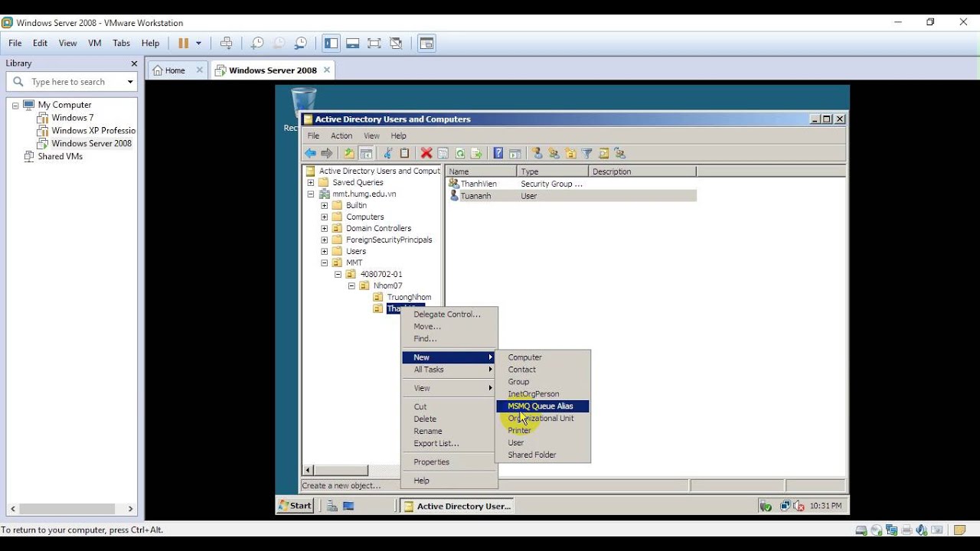Image resolution: width=980 pixels, height=551 pixels.
Task: Click VMware thumbnail bar icon
Action: [353, 44]
